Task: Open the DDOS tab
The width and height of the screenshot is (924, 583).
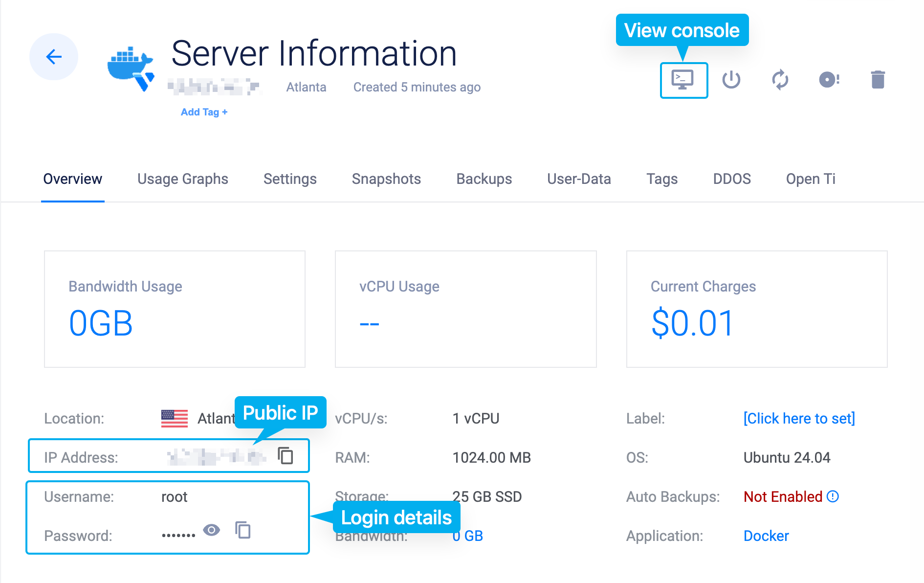Action: pos(731,179)
